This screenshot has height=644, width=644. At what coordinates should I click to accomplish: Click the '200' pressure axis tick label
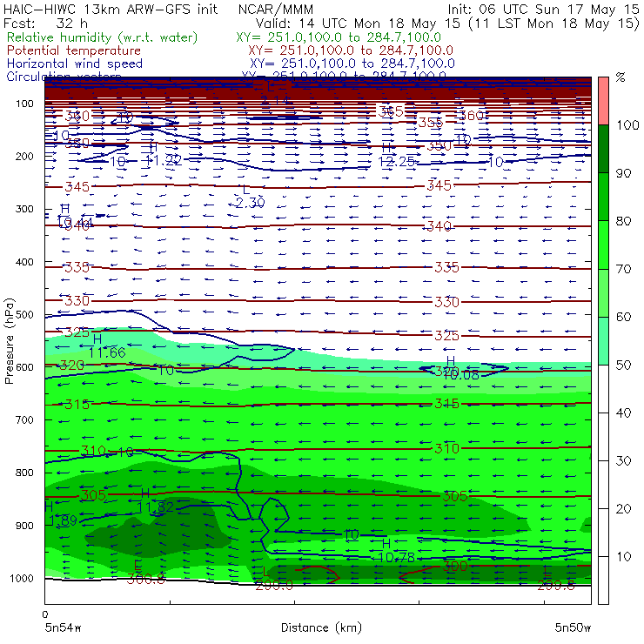click(x=24, y=156)
